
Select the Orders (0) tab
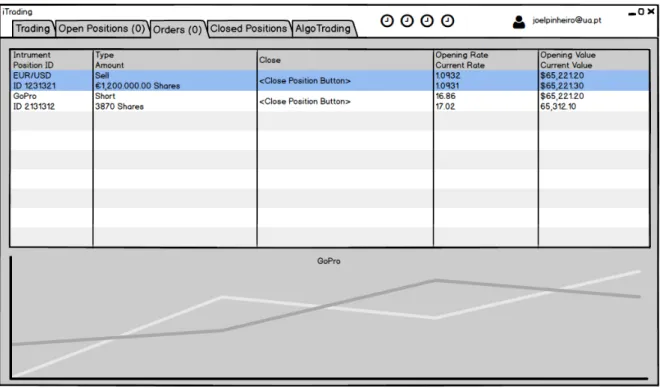pos(177,29)
